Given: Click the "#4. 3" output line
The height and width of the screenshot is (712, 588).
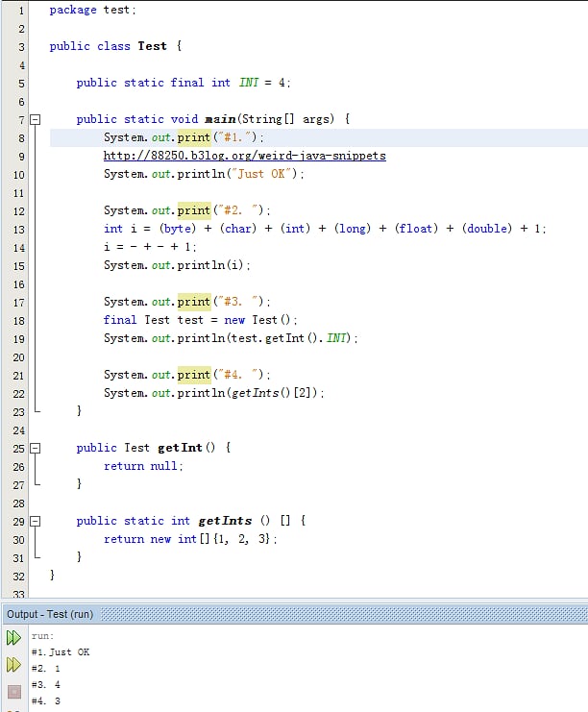Looking at the screenshot, I should tap(46, 701).
